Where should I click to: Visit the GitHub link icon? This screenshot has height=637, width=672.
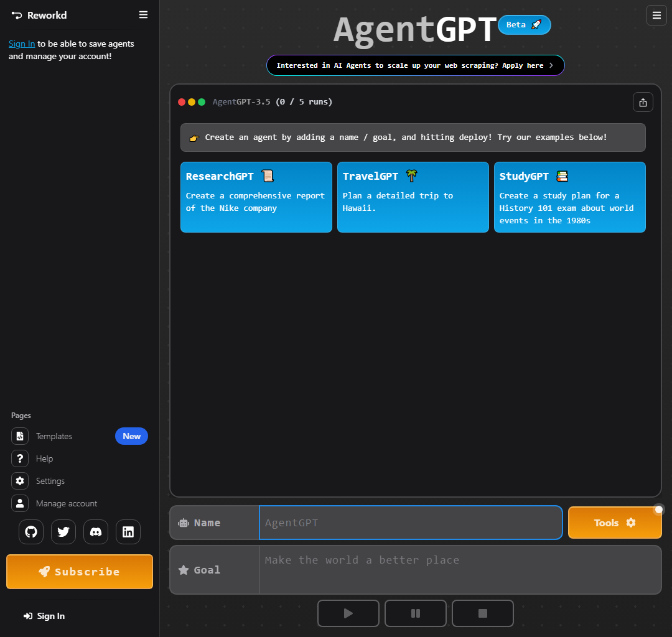coord(31,532)
